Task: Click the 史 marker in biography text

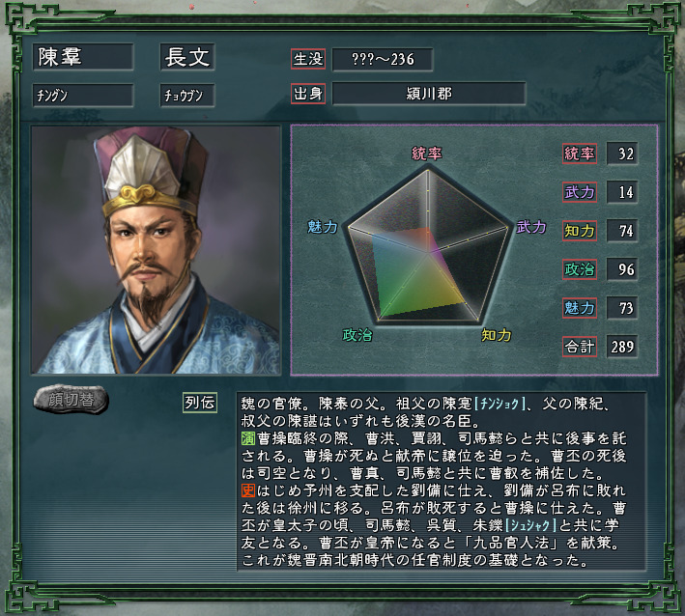Action: tap(248, 490)
